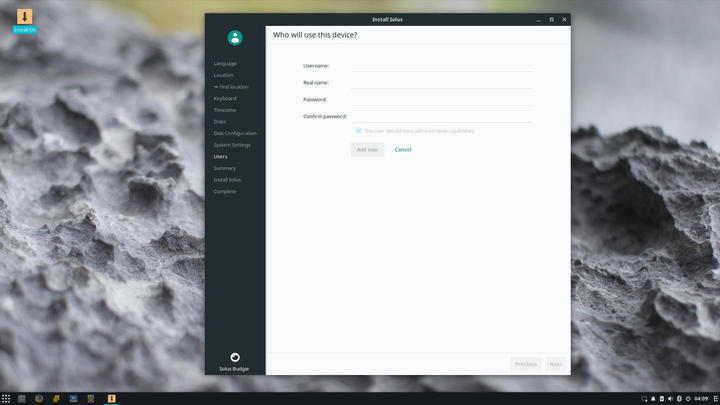Focus the Password input field
Viewport: 720px width, 405px height.
pyautogui.click(x=442, y=99)
